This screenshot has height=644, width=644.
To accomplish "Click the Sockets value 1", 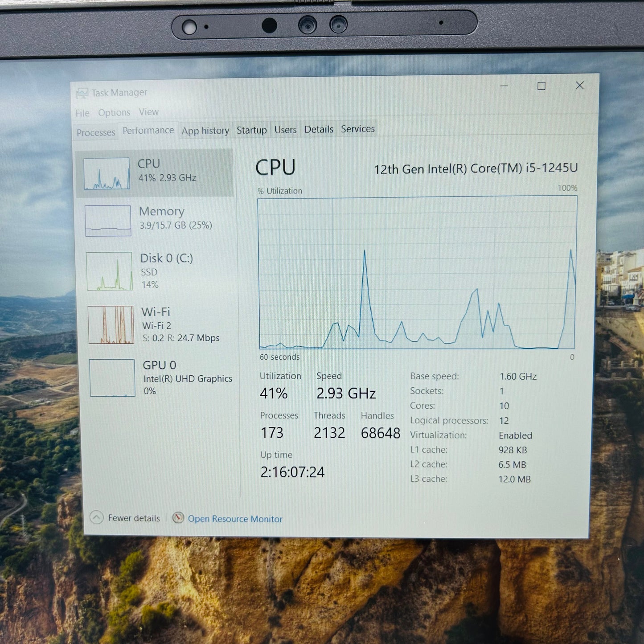I will click(501, 391).
